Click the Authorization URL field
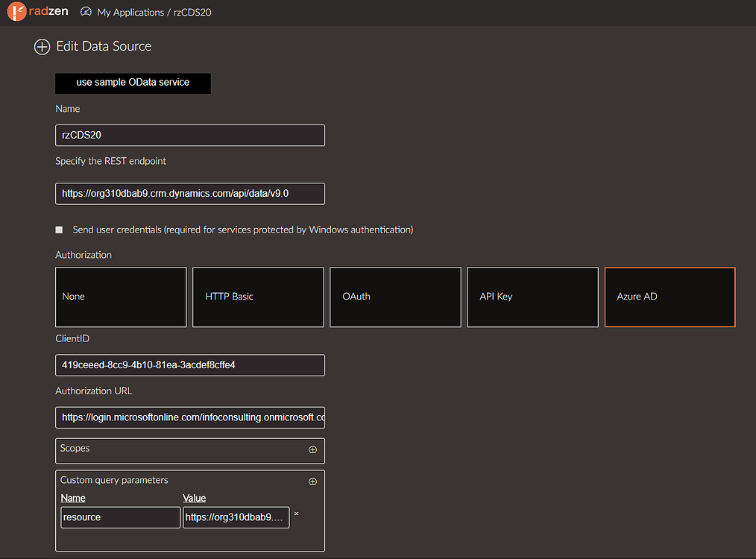 pyautogui.click(x=189, y=417)
